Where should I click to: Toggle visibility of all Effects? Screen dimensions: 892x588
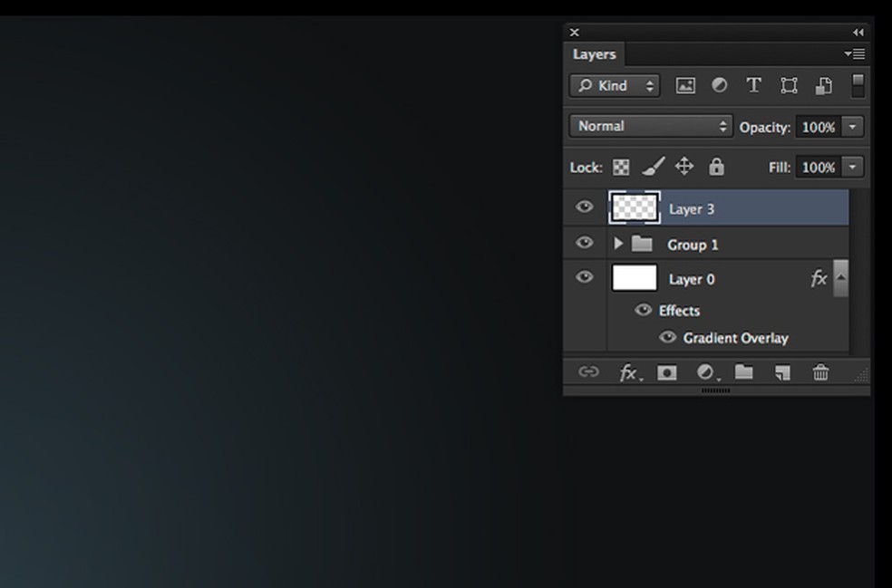pos(643,310)
